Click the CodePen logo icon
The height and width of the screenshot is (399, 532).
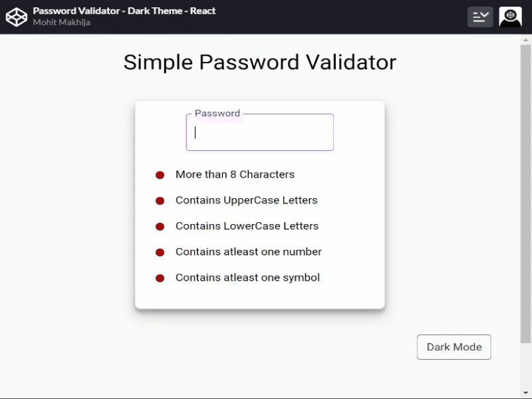pos(16,17)
